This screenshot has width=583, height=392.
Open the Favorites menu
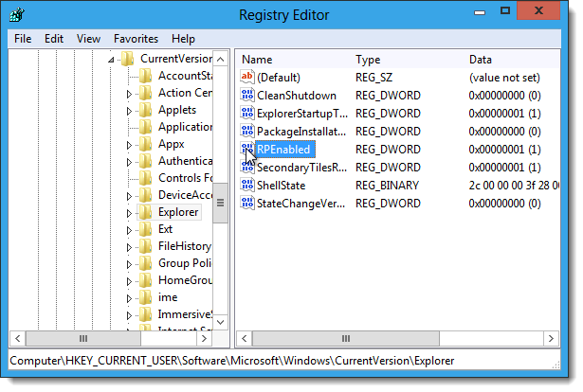[x=136, y=39]
